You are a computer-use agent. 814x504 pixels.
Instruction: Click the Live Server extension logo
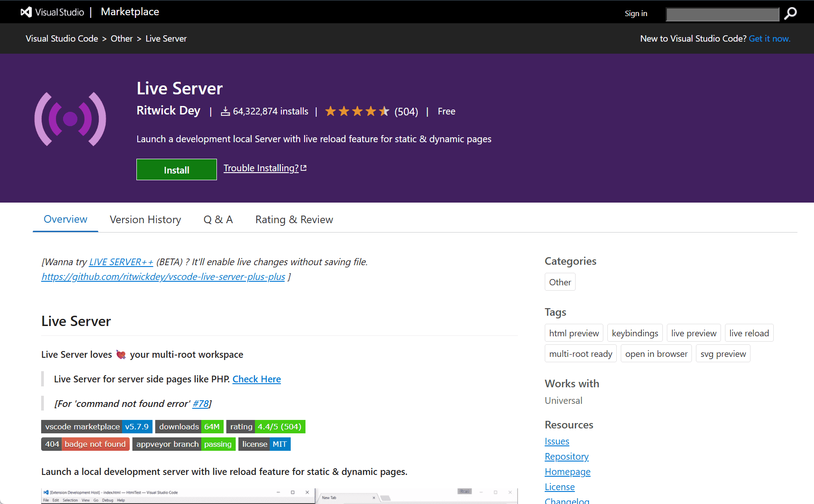tap(70, 119)
